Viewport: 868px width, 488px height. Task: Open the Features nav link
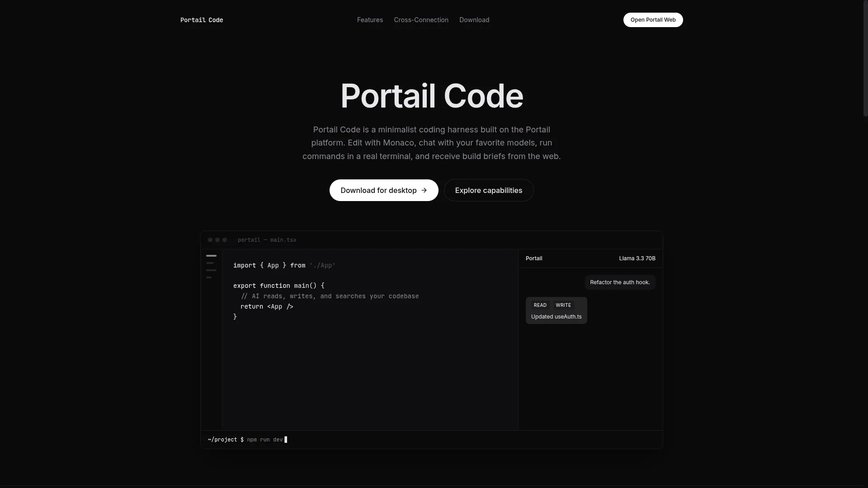click(370, 20)
